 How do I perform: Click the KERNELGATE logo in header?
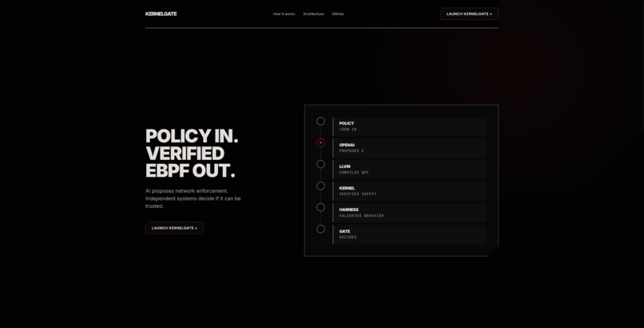(x=161, y=14)
